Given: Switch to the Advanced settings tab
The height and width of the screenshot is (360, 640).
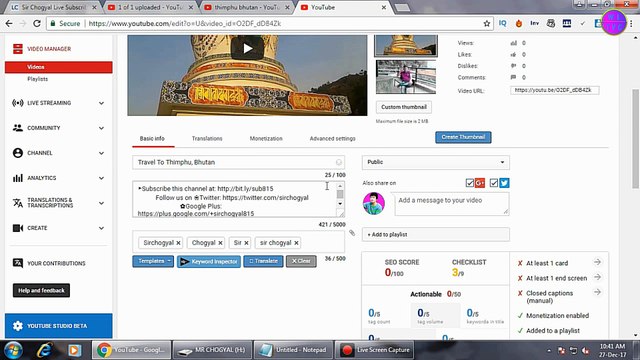Looking at the screenshot, I should (333, 139).
